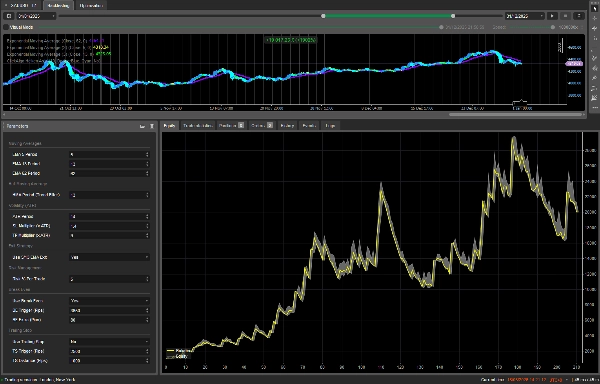Click the play backtest button
The width and height of the screenshot is (600, 384).
(552, 16)
